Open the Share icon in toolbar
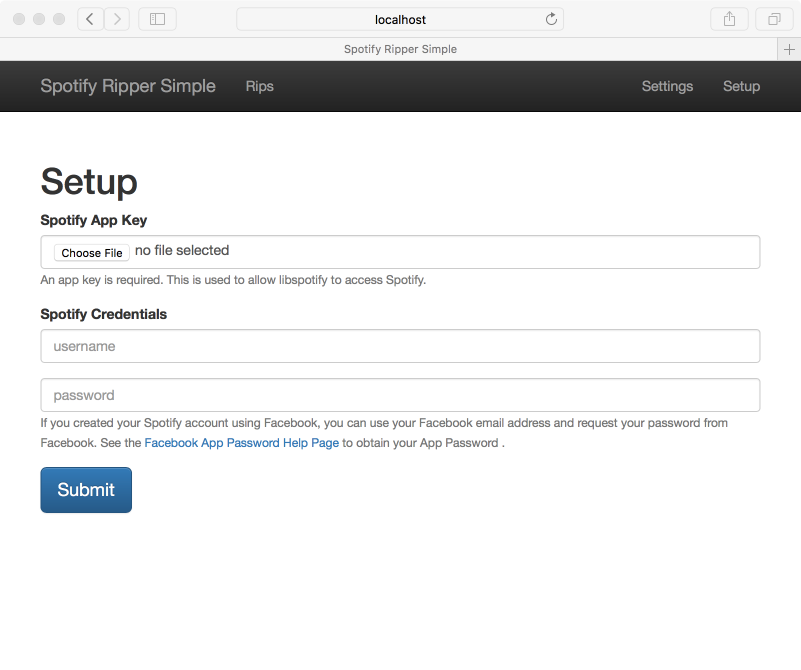 coord(729,19)
